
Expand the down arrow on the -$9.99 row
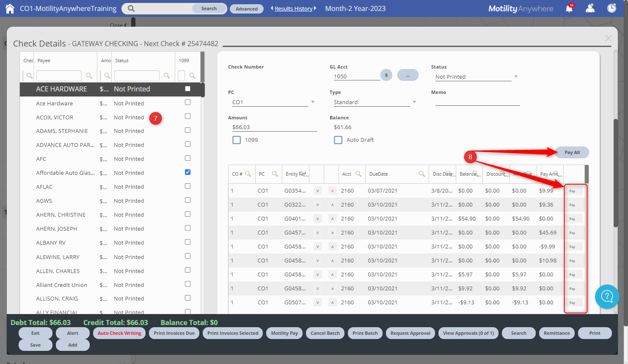coord(318,247)
